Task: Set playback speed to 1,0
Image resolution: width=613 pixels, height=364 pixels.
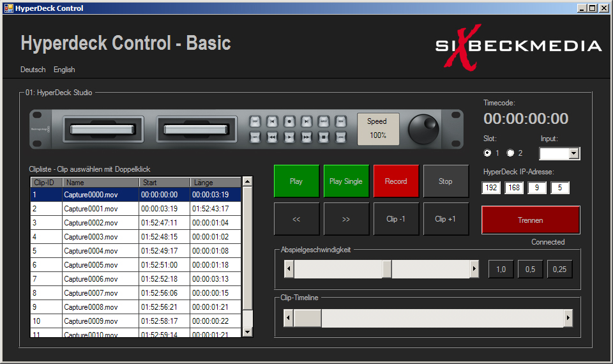Action: tap(501, 269)
